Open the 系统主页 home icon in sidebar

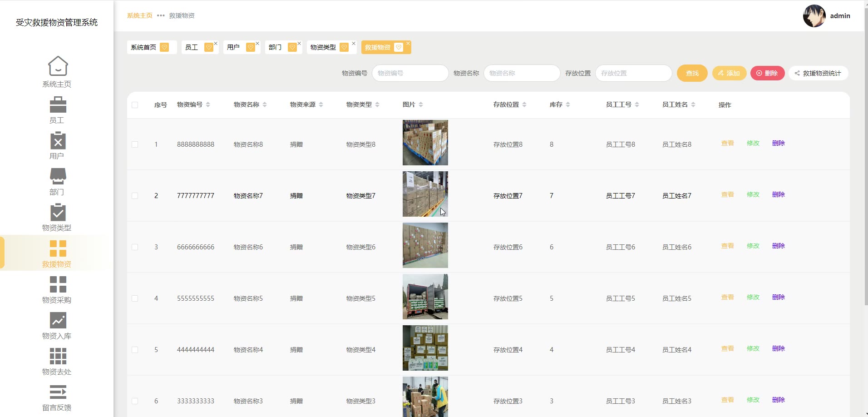pyautogui.click(x=58, y=66)
